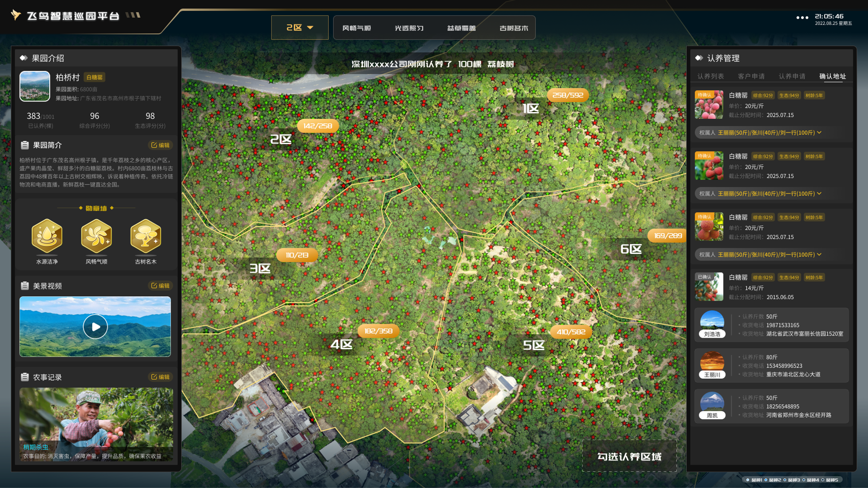
Task: Open the 光透照匀 top menu item
Action: (x=408, y=28)
